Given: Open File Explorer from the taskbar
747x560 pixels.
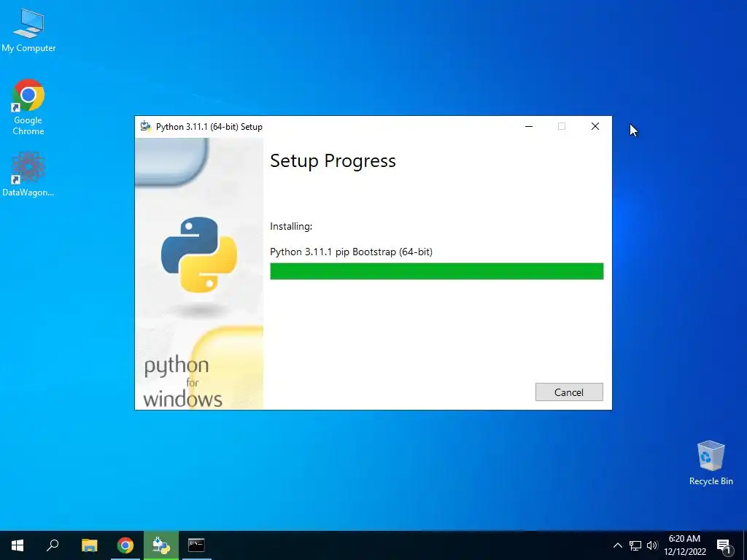Looking at the screenshot, I should point(89,545).
